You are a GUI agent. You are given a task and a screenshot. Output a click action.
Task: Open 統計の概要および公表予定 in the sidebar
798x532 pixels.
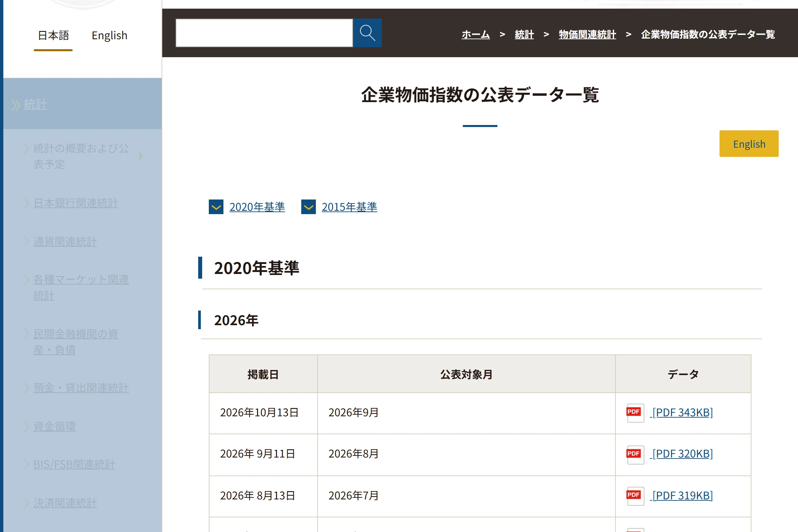81,156
